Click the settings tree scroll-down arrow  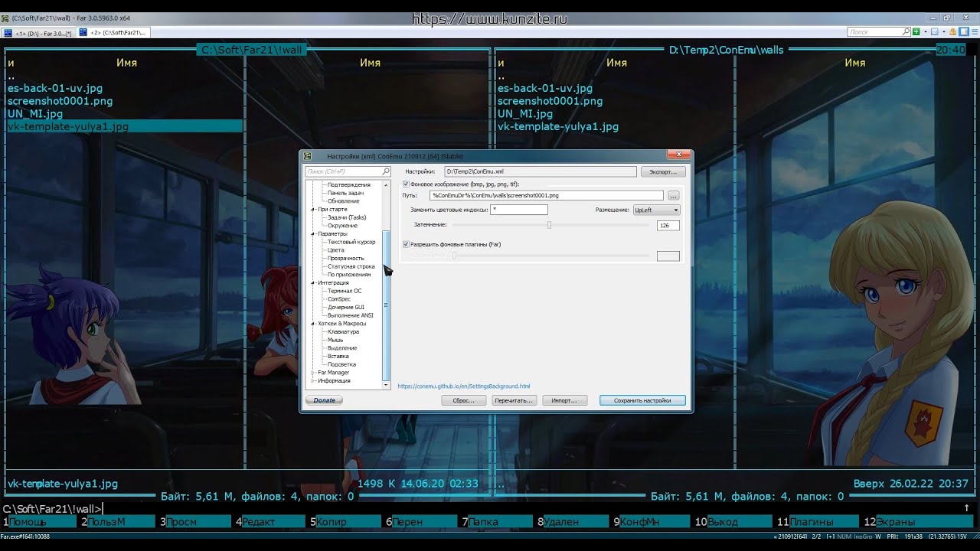386,385
